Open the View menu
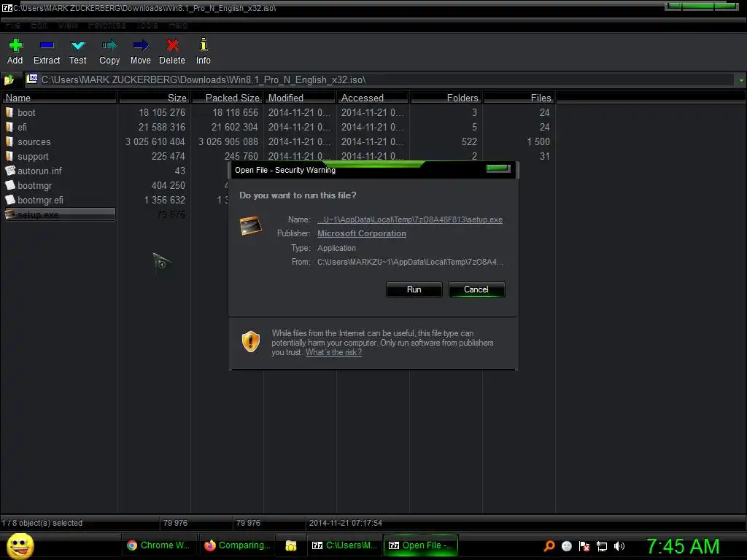 click(68, 26)
